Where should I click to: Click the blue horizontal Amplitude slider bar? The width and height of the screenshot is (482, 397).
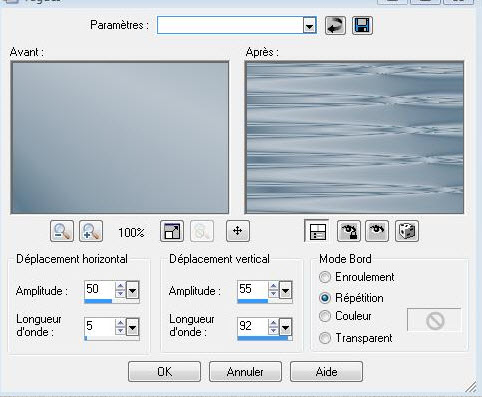(98, 301)
